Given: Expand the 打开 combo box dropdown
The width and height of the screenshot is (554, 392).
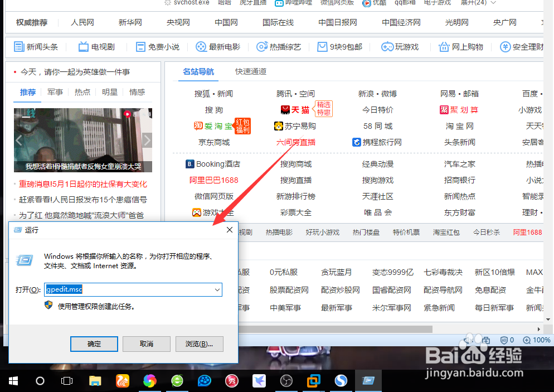Looking at the screenshot, I should 217,290.
